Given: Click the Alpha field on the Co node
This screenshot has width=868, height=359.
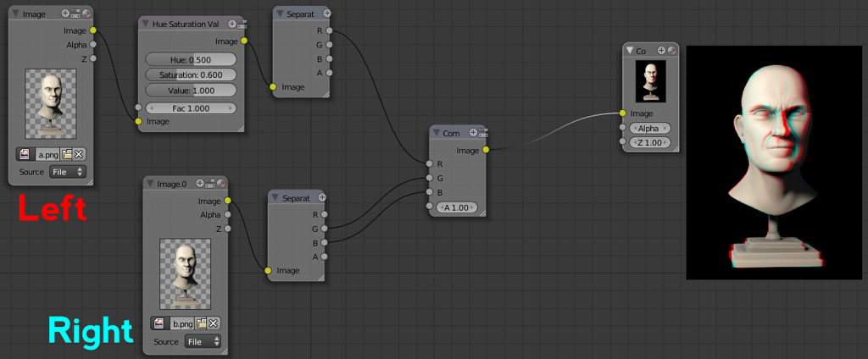Looking at the screenshot, I should pyautogui.click(x=650, y=129).
